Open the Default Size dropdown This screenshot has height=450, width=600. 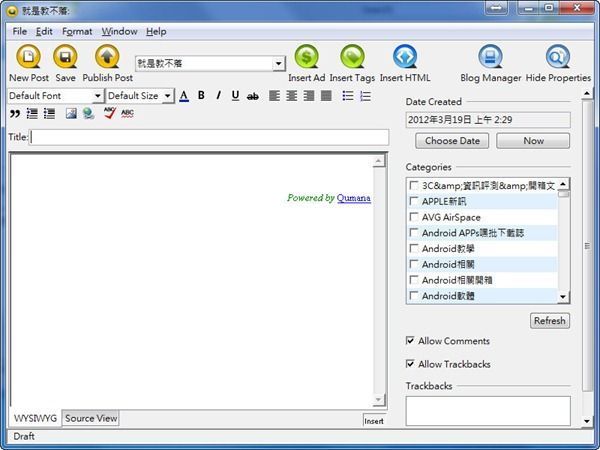(167, 96)
